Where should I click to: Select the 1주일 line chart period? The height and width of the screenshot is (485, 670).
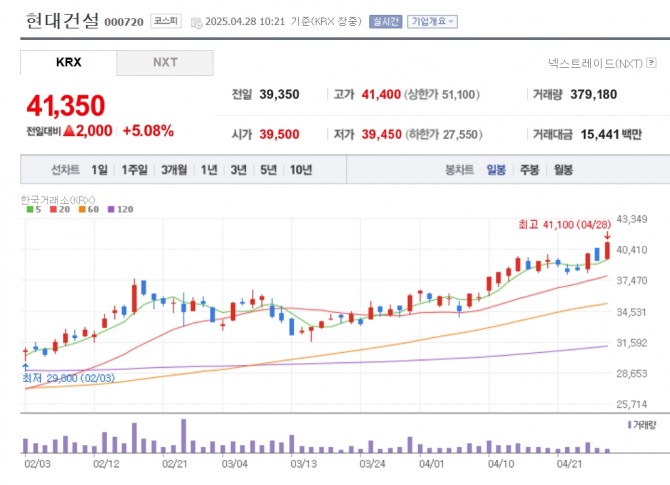coord(134,170)
